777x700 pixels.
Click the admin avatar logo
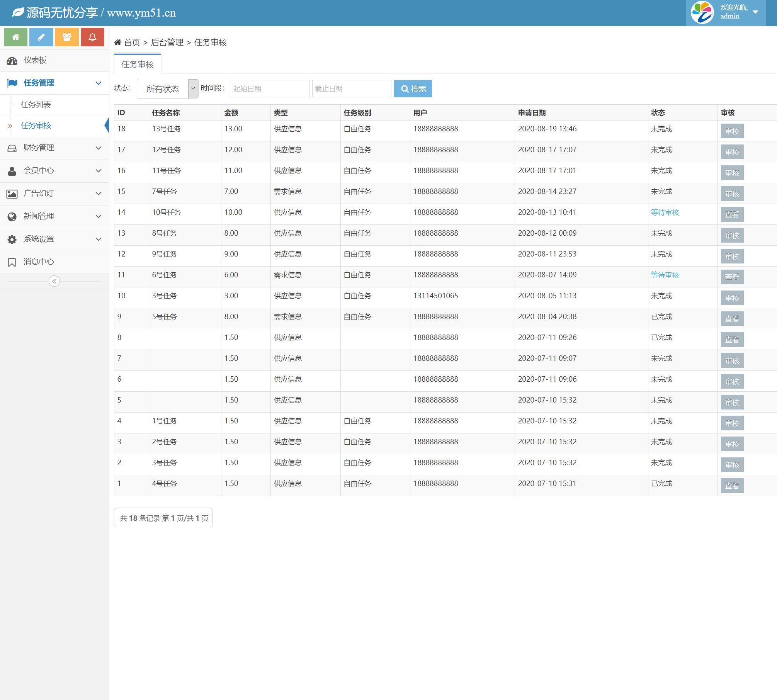(702, 12)
